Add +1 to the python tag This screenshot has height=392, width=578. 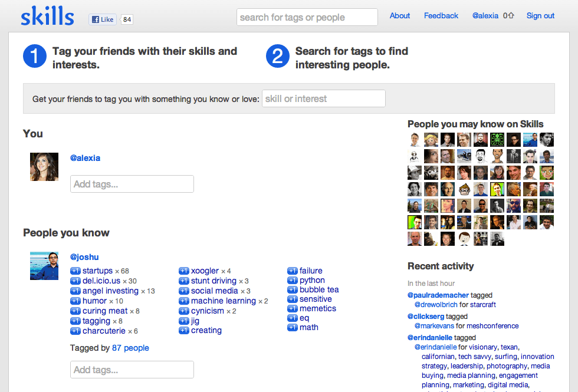point(292,281)
